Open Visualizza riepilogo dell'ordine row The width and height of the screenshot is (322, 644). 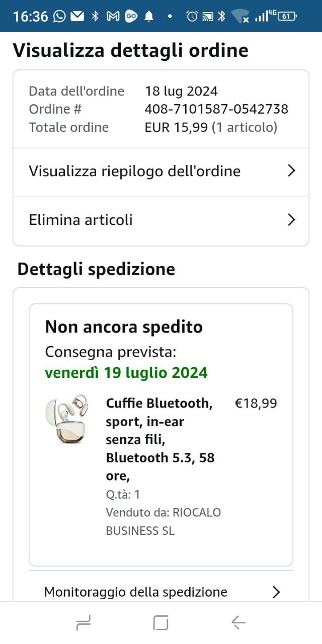point(135,171)
